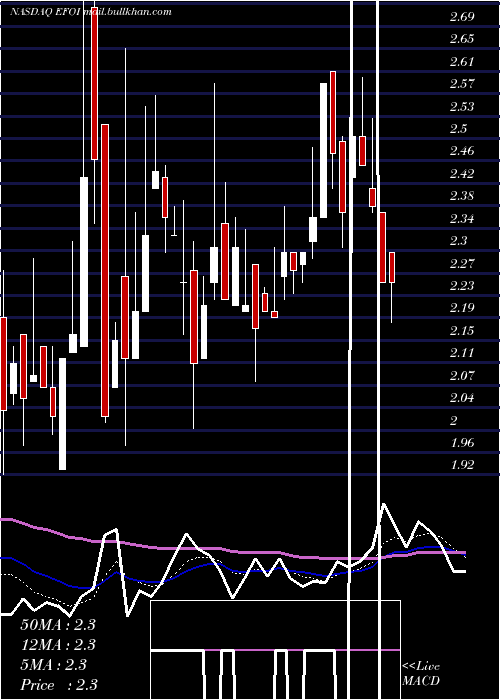The height and width of the screenshot is (700, 500).
Task: Click the 2.42 price axis label
Action: click(462, 173)
